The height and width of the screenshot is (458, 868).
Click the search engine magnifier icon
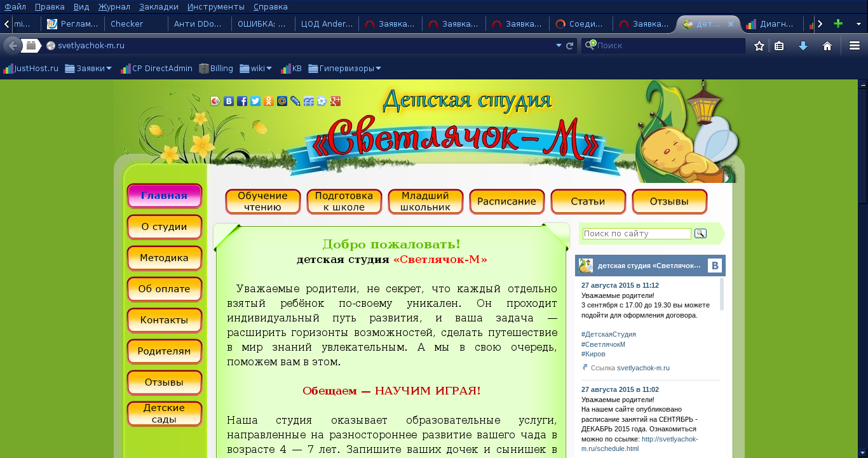coord(591,45)
